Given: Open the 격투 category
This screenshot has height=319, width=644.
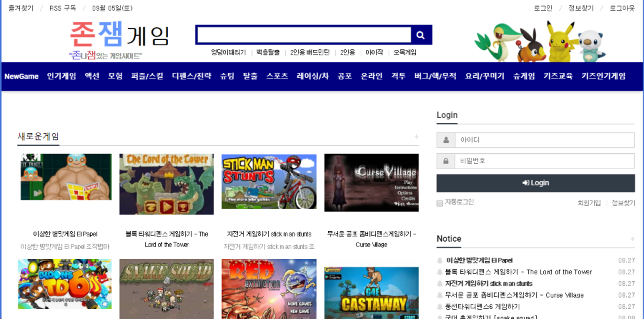Looking at the screenshot, I should [399, 77].
